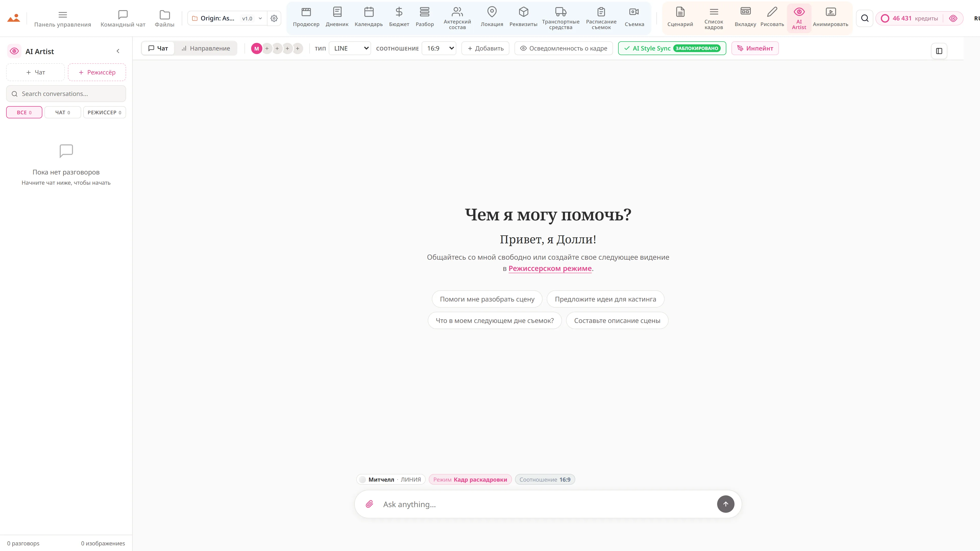The image size is (980, 551).
Task: Click the paperclip attachment icon
Action: pos(369,504)
